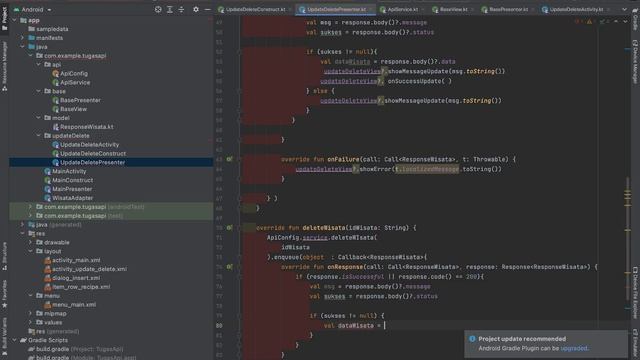640x360 pixels.
Task: Expand the drawable folder
Action: click(31, 242)
